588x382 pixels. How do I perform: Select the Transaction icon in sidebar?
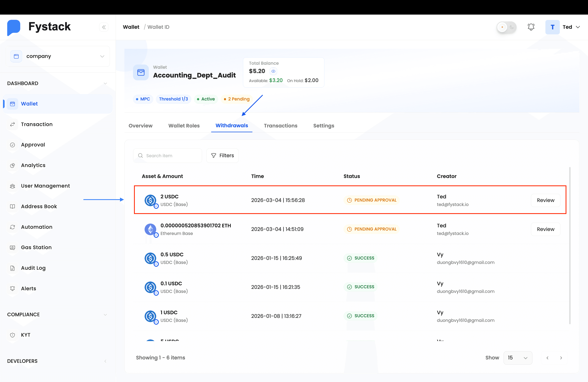[x=13, y=124]
